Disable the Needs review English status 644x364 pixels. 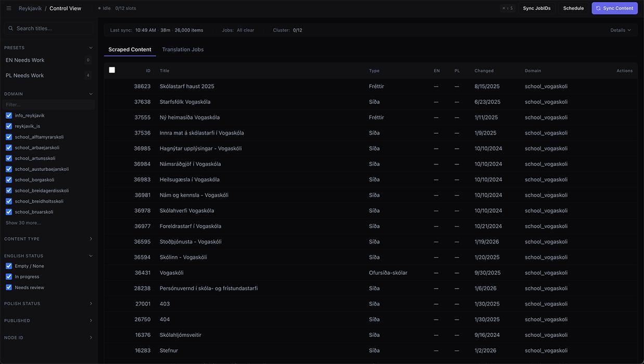(x=9, y=288)
